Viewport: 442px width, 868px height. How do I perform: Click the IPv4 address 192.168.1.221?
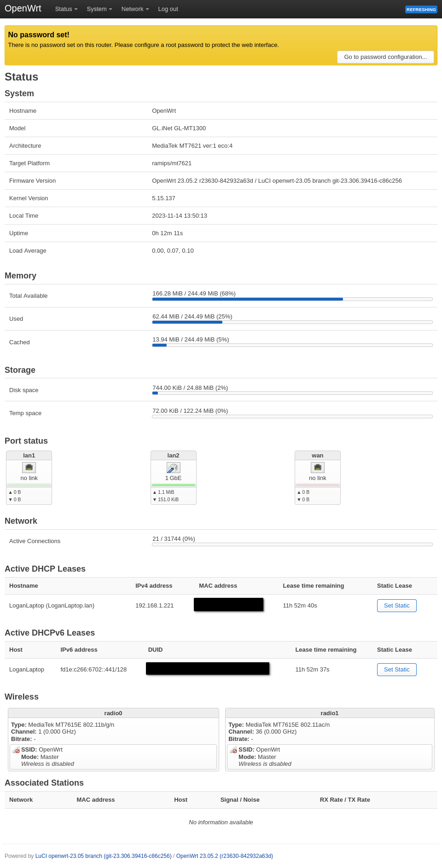pyautogui.click(x=155, y=606)
